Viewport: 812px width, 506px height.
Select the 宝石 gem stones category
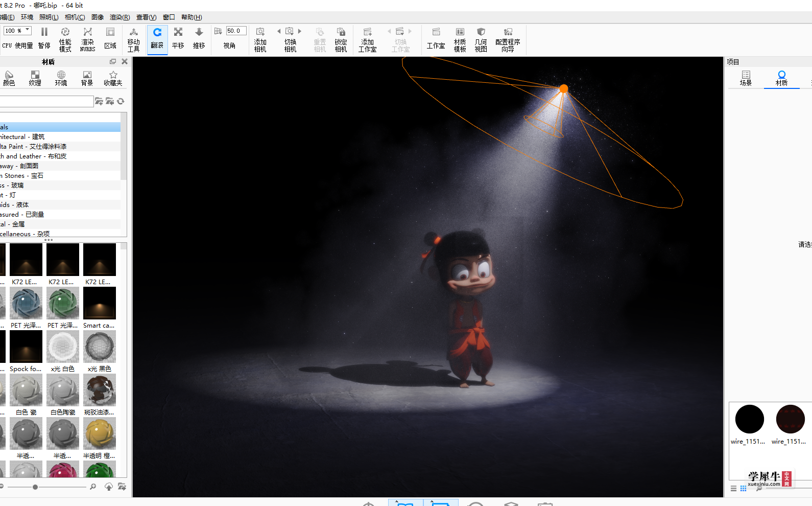coord(60,176)
